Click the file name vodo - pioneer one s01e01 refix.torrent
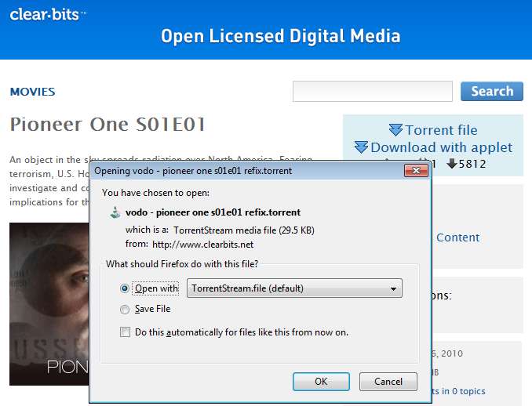532x406 pixels. click(213, 212)
